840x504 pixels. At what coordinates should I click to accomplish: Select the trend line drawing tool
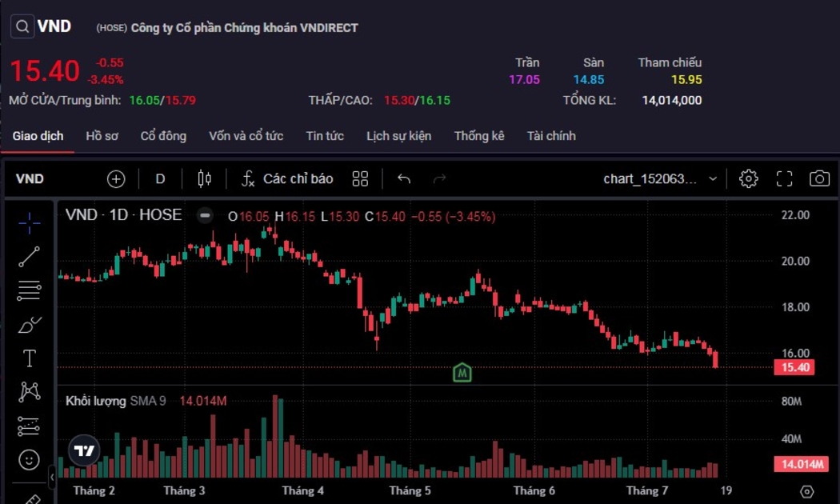(30, 257)
